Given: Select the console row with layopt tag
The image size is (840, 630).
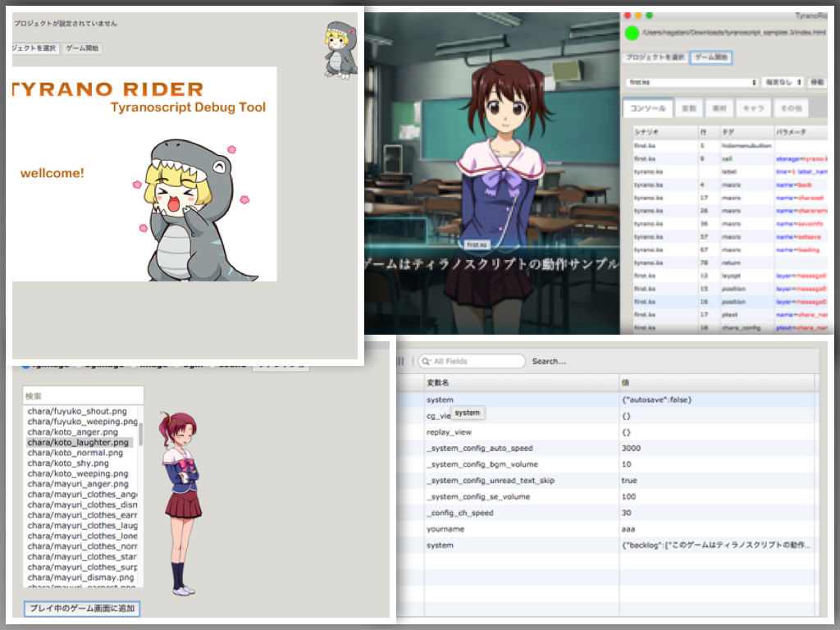Looking at the screenshot, I should coord(729,276).
